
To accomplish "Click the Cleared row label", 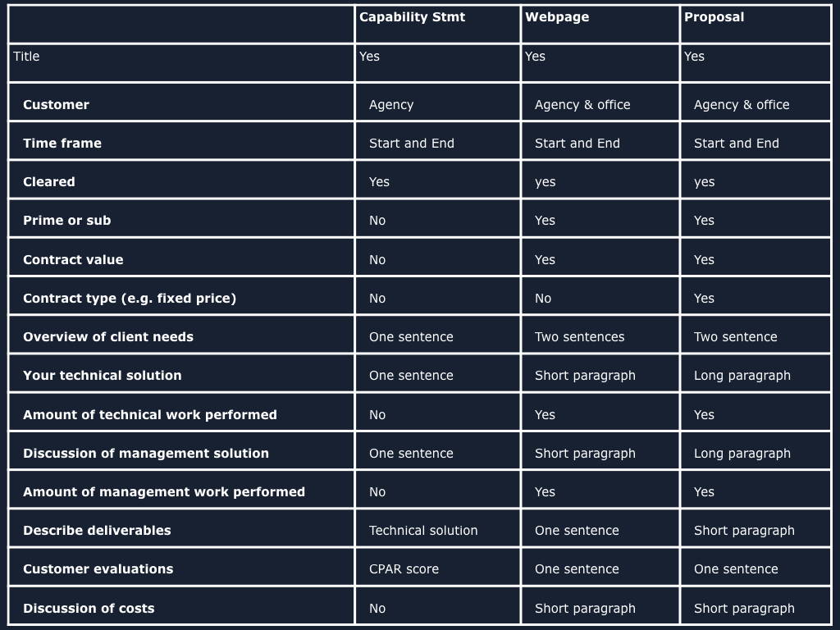I will 48,181.
